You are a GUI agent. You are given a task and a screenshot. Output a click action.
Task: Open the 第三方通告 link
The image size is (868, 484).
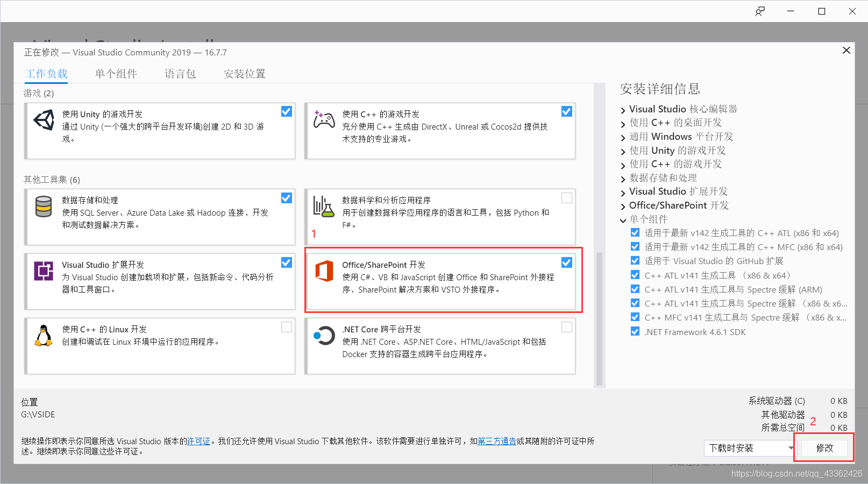pos(497,441)
